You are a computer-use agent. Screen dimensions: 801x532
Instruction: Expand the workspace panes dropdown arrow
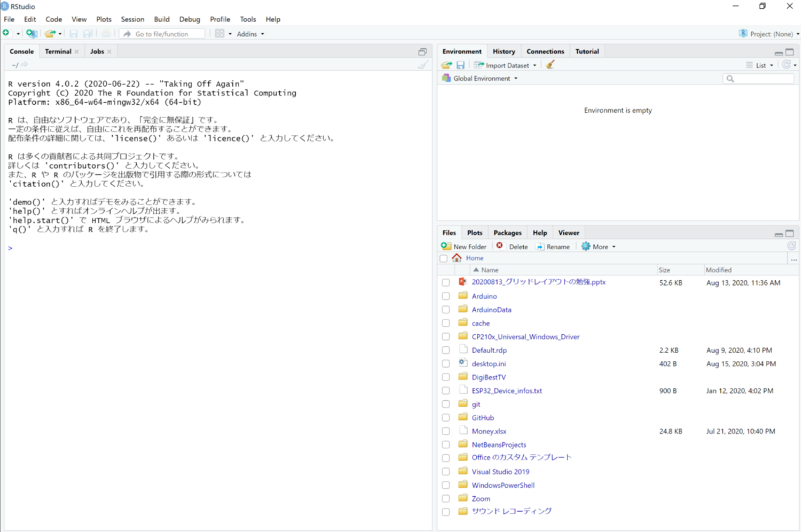[x=230, y=34]
